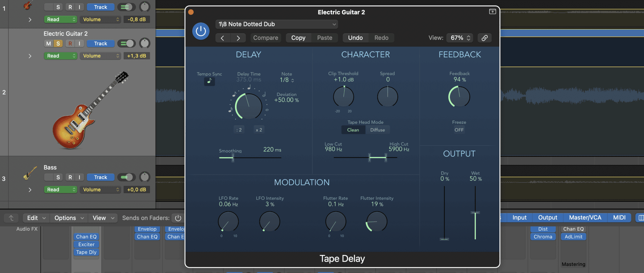Toggle Solo on Electric Guitar 2 track
Viewport: 644px width, 273px height.
pyautogui.click(x=58, y=43)
